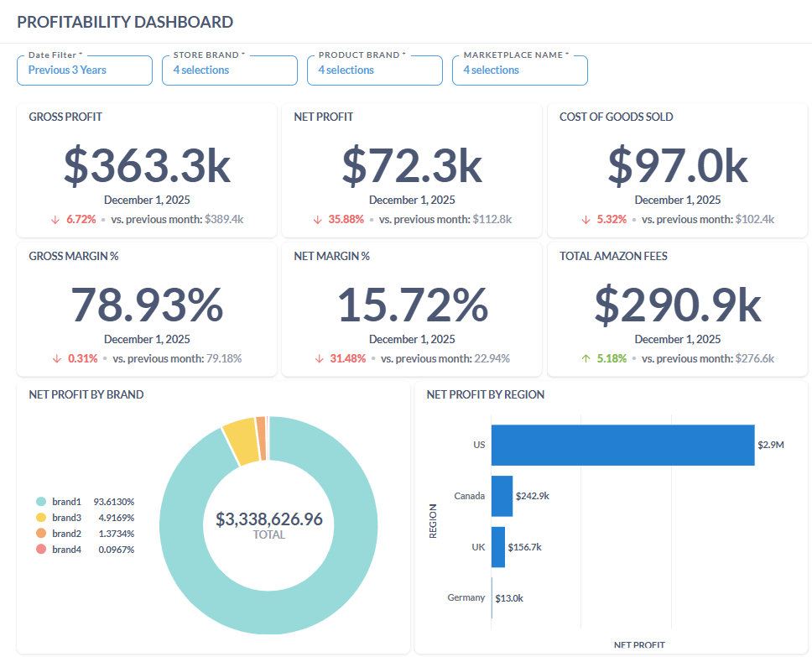
Task: Open the Date Filter dropdown
Action: (84, 70)
